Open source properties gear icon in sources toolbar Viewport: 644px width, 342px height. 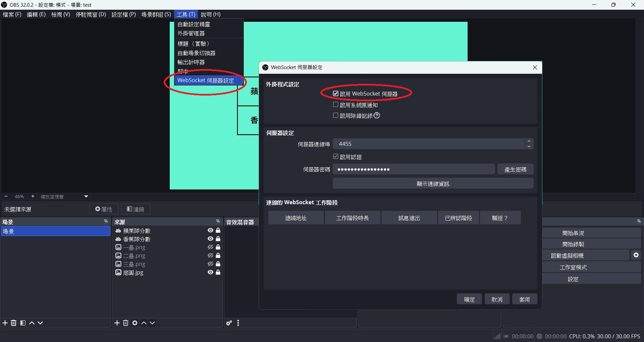pyautogui.click(x=135, y=323)
